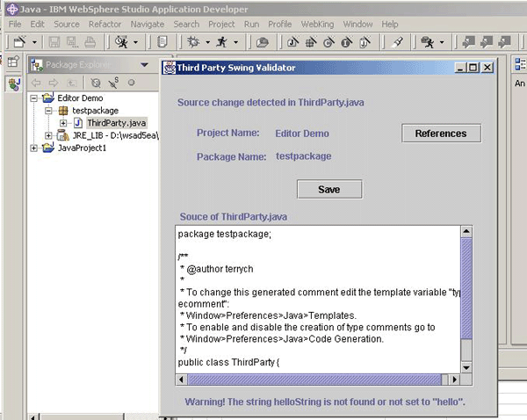Toggle the crossed-circle filter in Package Explorer
Image resolution: width=527 pixels, height=420 pixels.
click(x=96, y=83)
